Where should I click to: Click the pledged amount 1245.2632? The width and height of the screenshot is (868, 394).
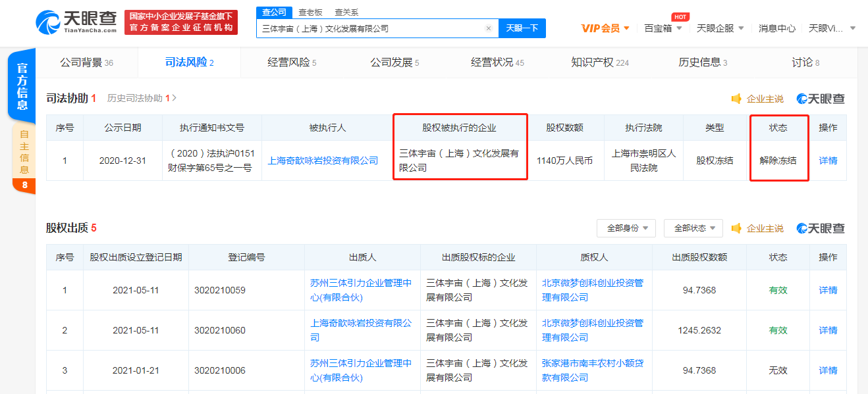[699, 330]
